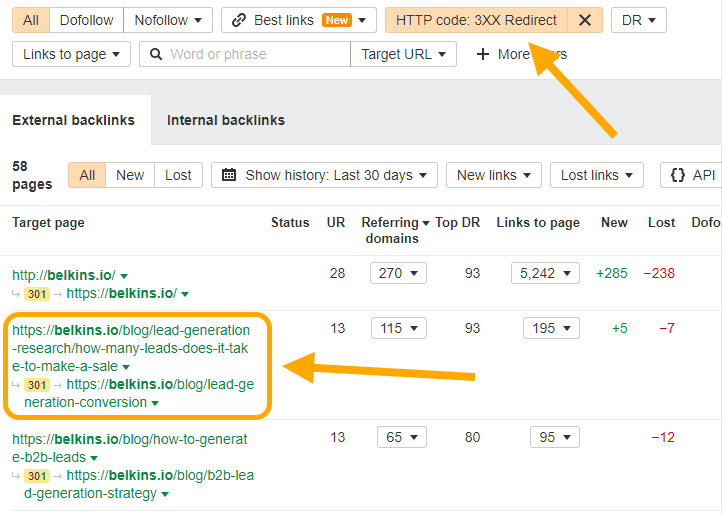
Task: Open the http://belkins.io/ target page link
Action: 63,275
